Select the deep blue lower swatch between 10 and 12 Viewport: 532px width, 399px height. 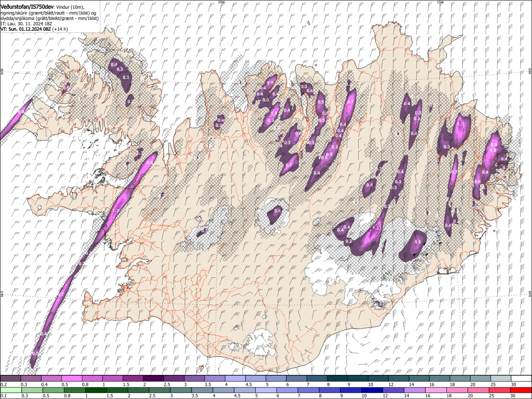point(372,390)
